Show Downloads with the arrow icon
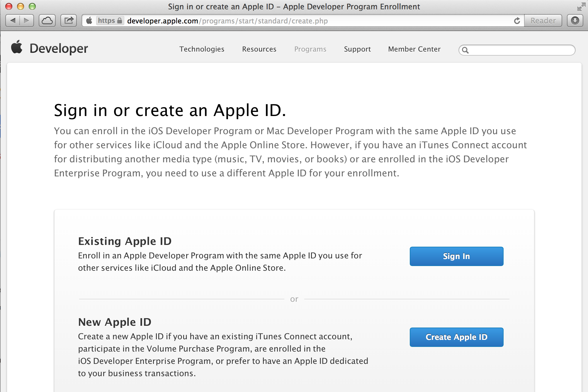 click(x=575, y=21)
